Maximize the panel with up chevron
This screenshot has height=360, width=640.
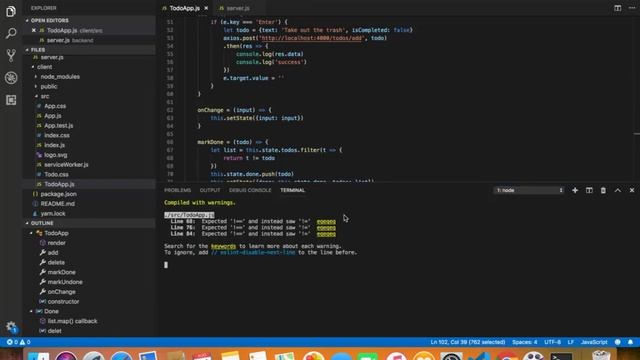tap(618, 190)
